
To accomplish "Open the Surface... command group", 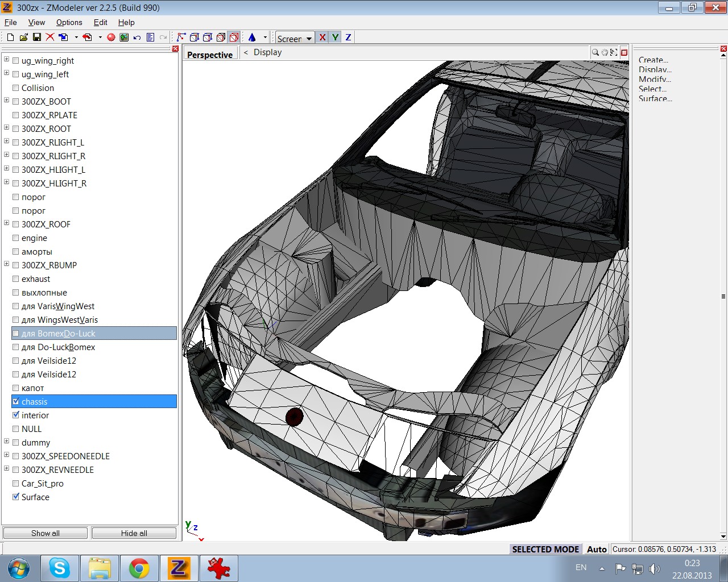I will pos(655,98).
